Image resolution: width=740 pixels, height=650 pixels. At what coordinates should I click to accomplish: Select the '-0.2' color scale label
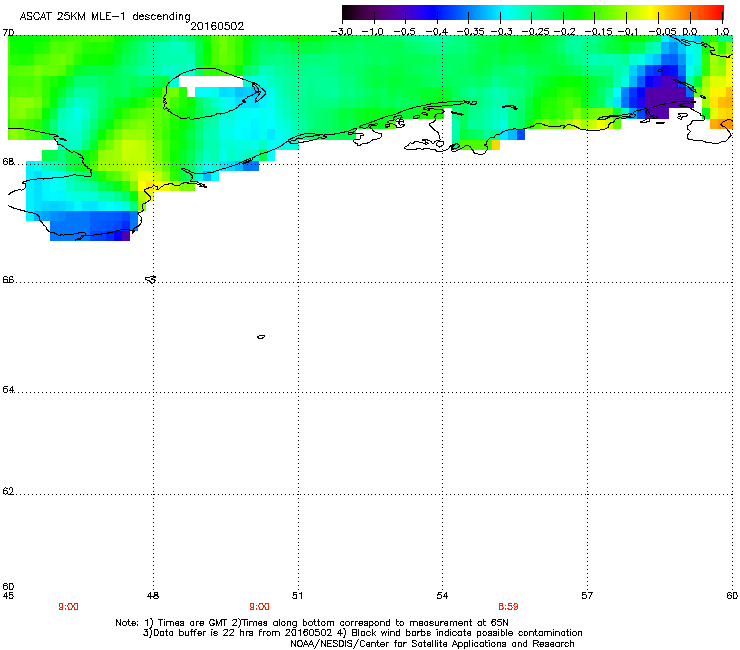[564, 32]
